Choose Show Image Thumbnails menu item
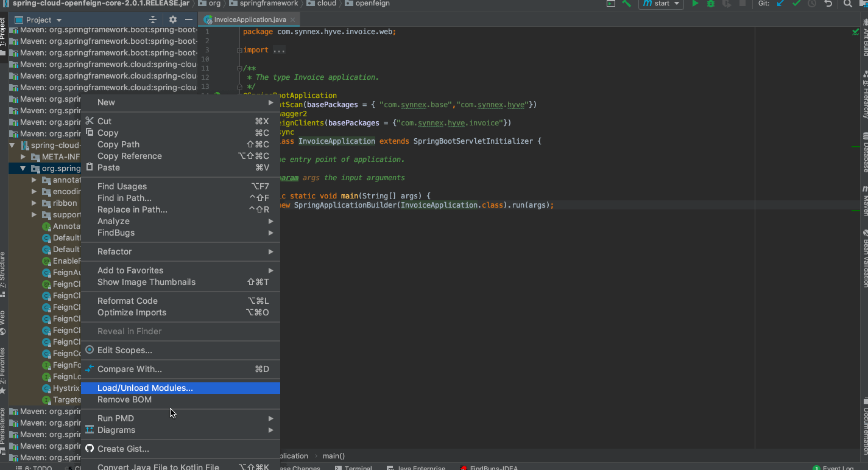 pyautogui.click(x=181, y=282)
